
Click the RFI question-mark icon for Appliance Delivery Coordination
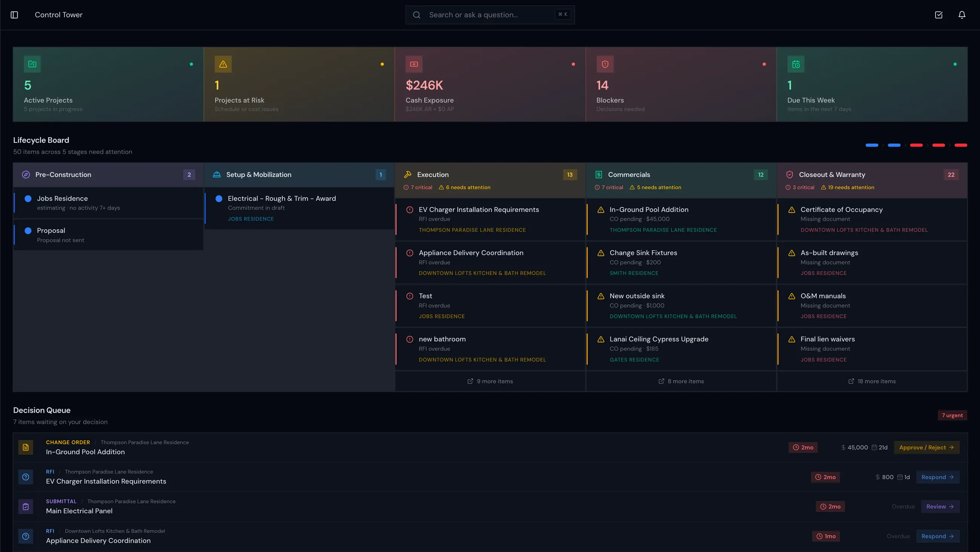[x=26, y=537]
